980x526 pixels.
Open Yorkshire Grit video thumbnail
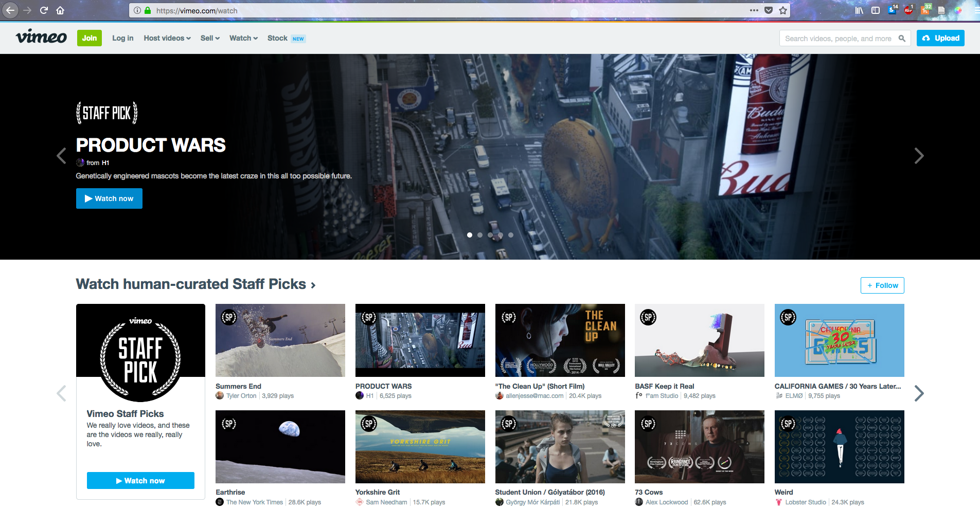(x=420, y=447)
